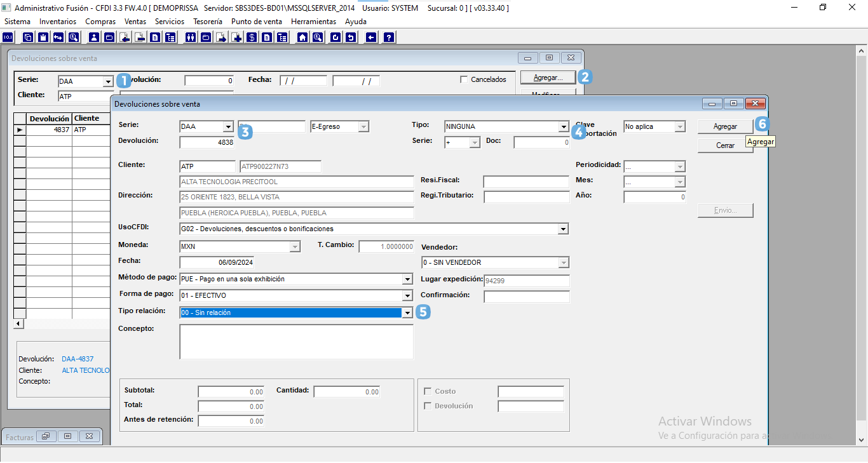Click the question mark help icon
The height and width of the screenshot is (463, 868).
point(389,37)
